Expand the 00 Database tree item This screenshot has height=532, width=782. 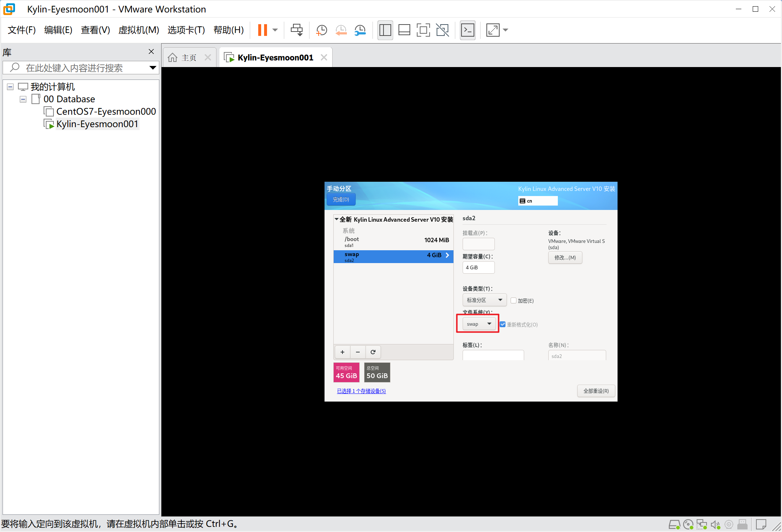[21, 99]
